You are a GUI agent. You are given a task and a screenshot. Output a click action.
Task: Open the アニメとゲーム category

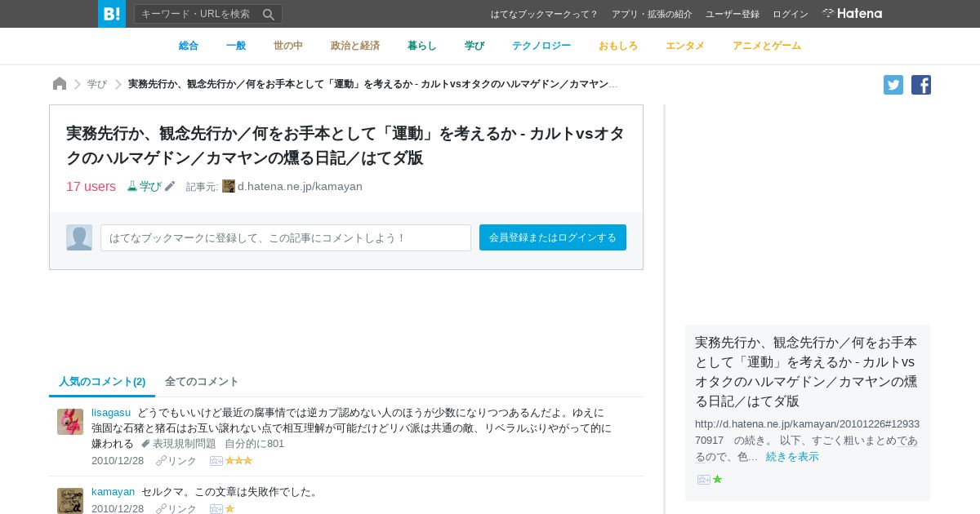click(767, 46)
